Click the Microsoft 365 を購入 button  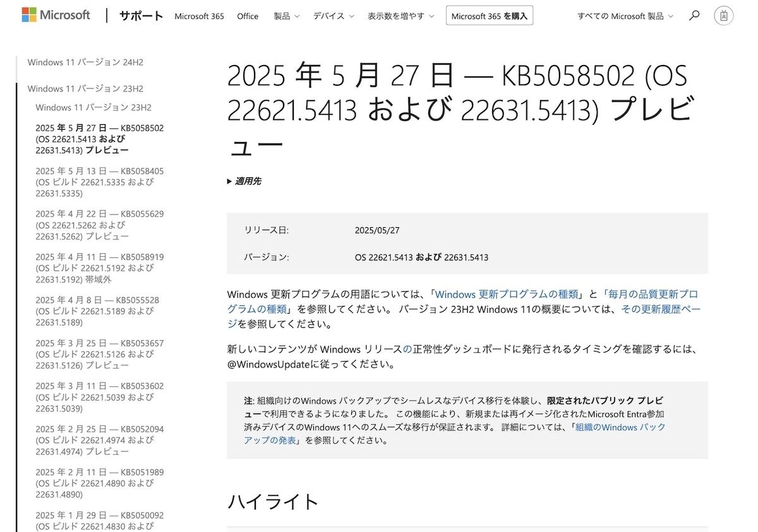[x=490, y=16]
